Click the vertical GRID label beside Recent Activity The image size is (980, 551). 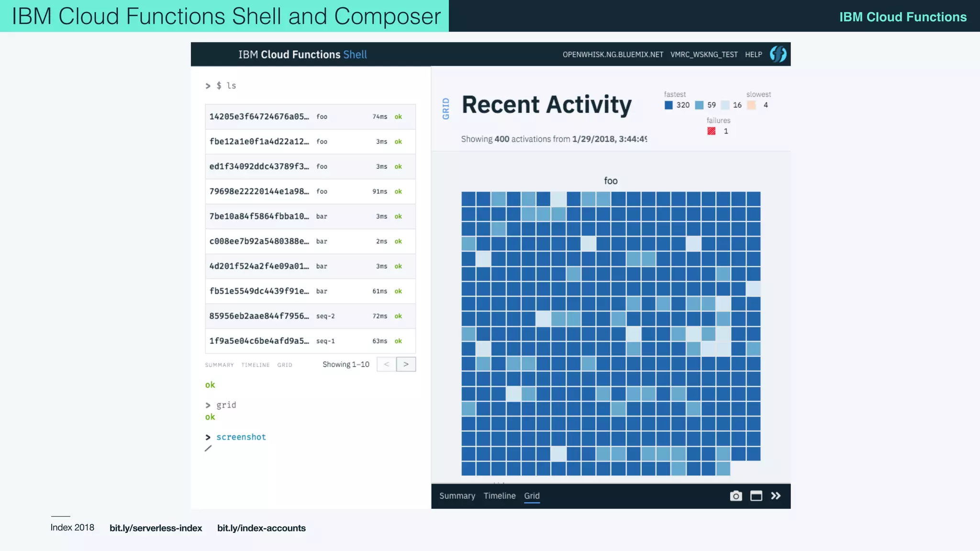click(x=446, y=109)
